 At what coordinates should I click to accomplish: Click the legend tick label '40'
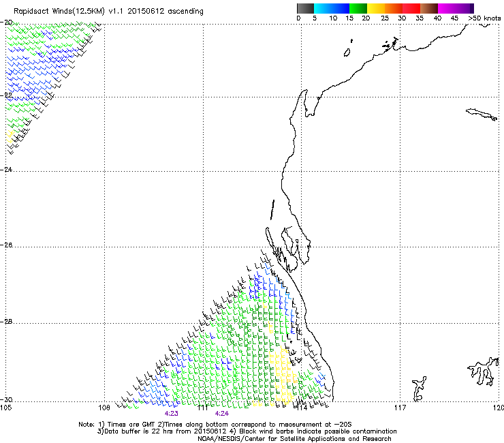(x=437, y=18)
